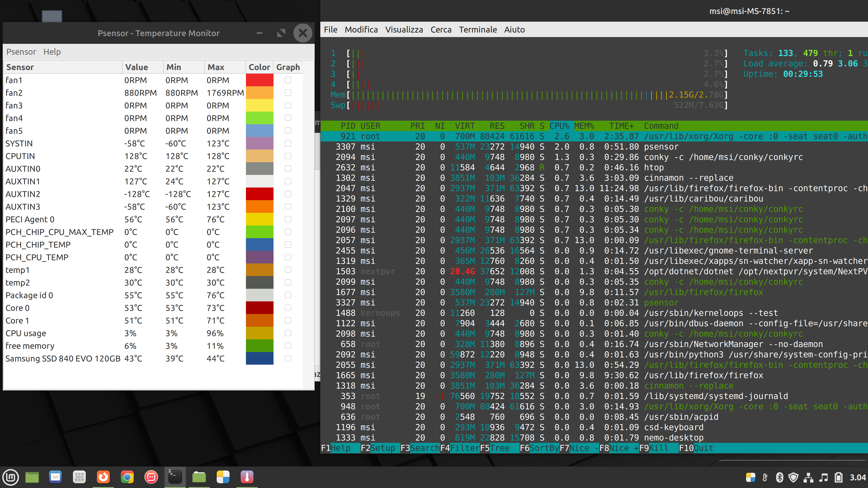Open the shield security tray icon
Screen dimensions: 868x488
coord(794,478)
